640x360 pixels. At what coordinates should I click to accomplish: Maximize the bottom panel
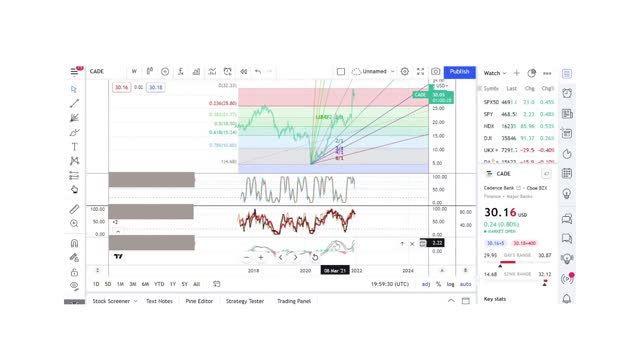tap(466, 301)
